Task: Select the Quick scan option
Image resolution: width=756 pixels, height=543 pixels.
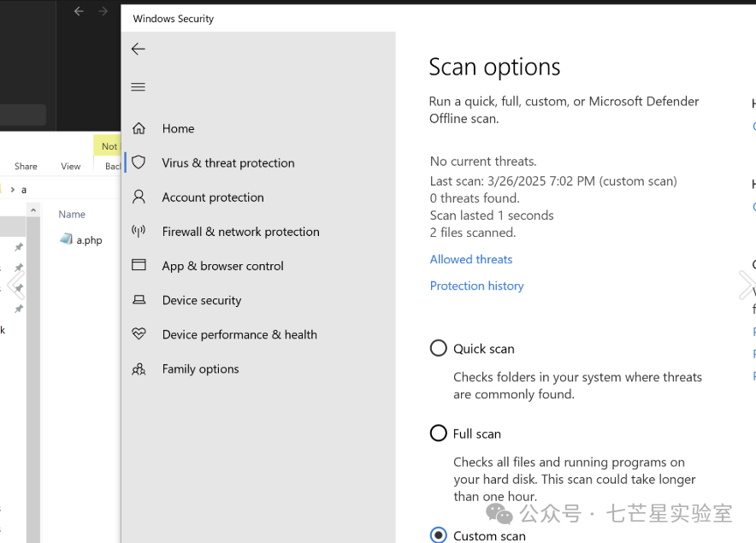Action: click(x=439, y=348)
